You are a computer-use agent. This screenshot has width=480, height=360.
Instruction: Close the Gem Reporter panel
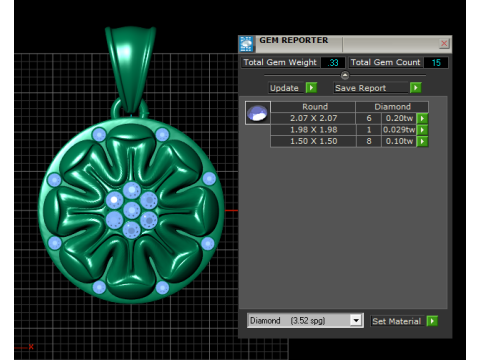(x=444, y=43)
